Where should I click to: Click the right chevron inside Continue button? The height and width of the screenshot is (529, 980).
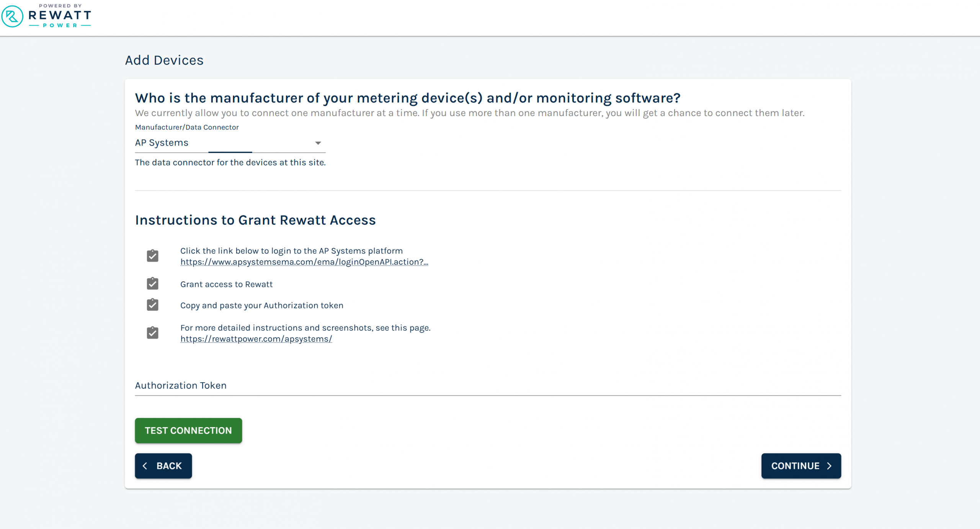coord(829,466)
